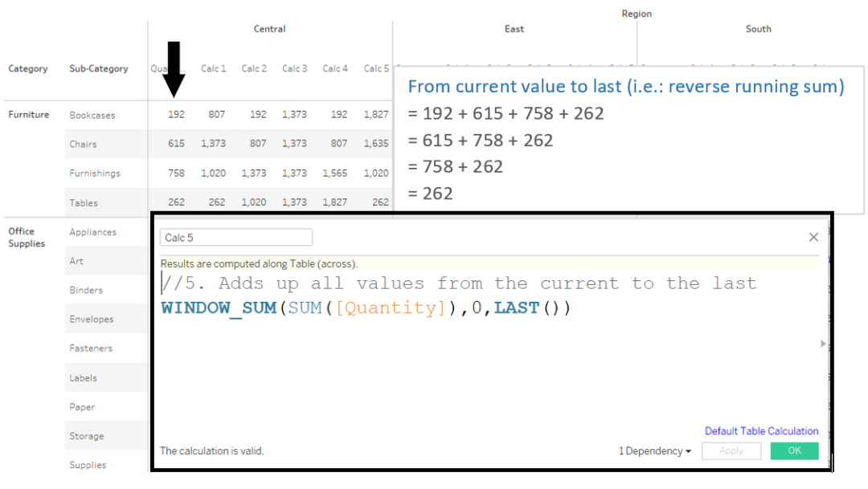Select the South region header
Viewport: 868px width, 489px height.
pos(758,29)
